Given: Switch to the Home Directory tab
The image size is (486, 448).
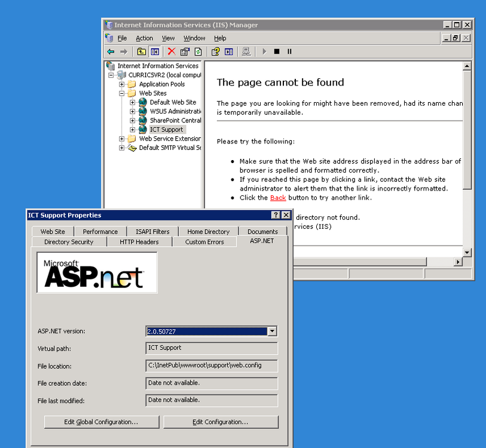Looking at the screenshot, I should click(x=208, y=231).
